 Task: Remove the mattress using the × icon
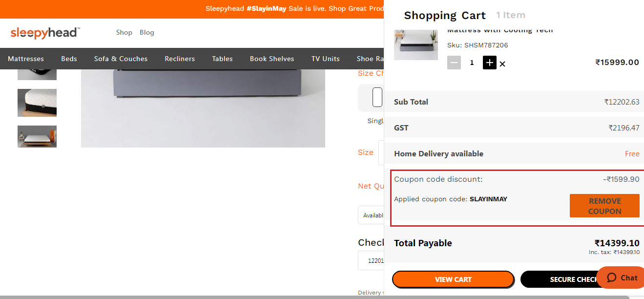point(502,63)
